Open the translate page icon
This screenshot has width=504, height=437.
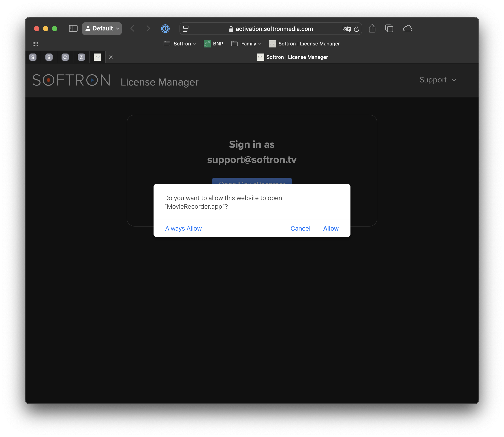click(x=346, y=29)
